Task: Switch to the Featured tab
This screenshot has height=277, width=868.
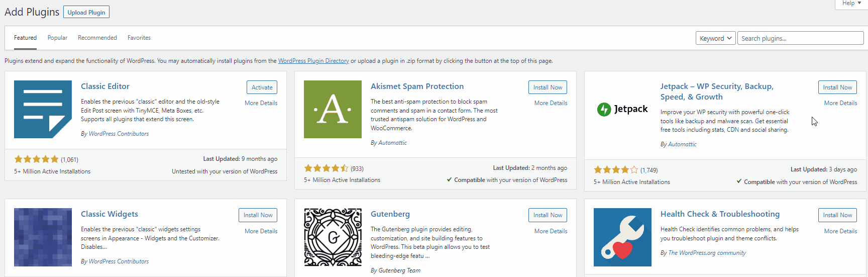Action: pos(25,38)
